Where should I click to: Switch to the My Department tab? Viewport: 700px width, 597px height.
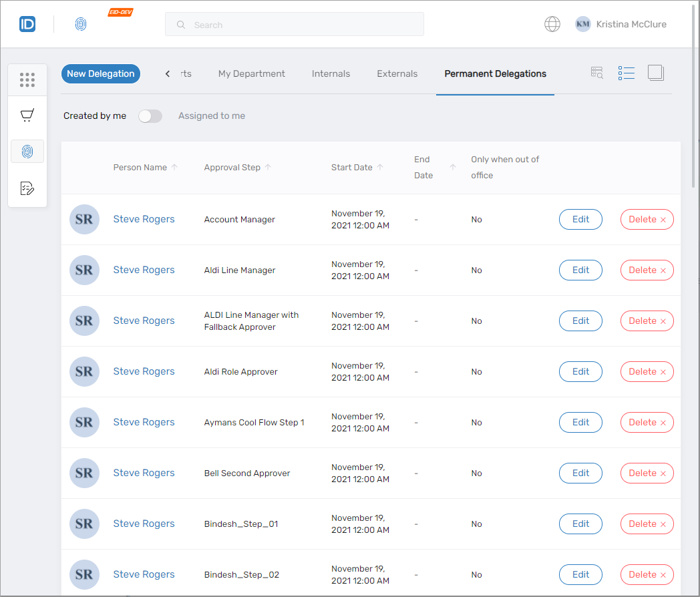(x=251, y=74)
